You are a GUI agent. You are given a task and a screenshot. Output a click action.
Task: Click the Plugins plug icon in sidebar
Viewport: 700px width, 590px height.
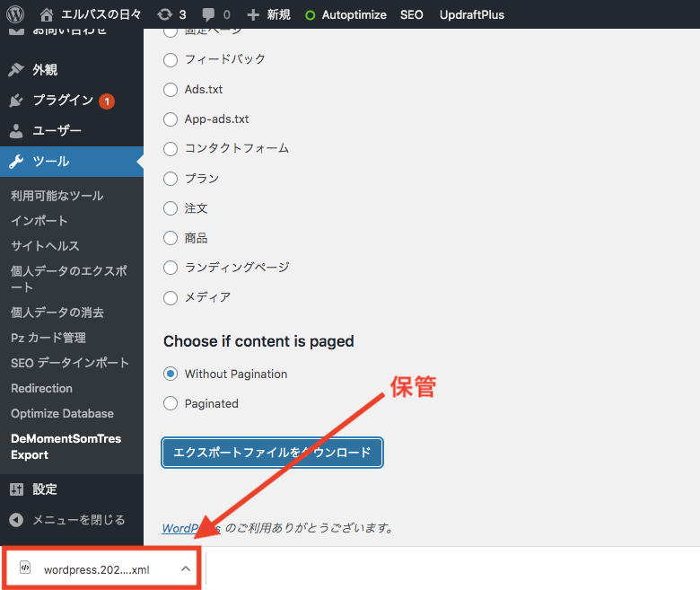16,101
